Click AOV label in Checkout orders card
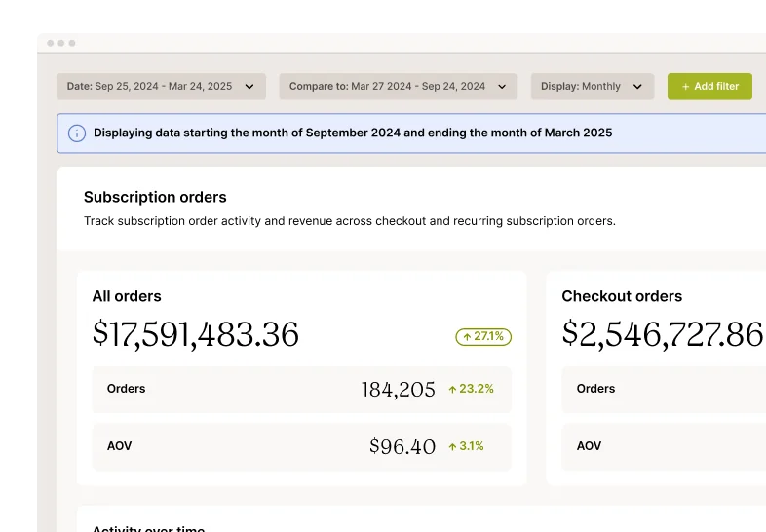Screen dimensions: 766x532 [x=589, y=446]
